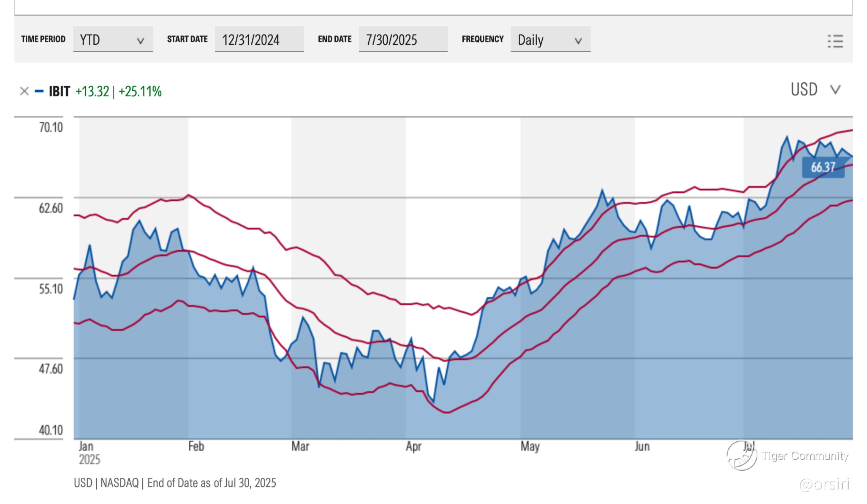The width and height of the screenshot is (867, 504).
Task: Click the +25.11% percentage change text
Action: (x=140, y=92)
